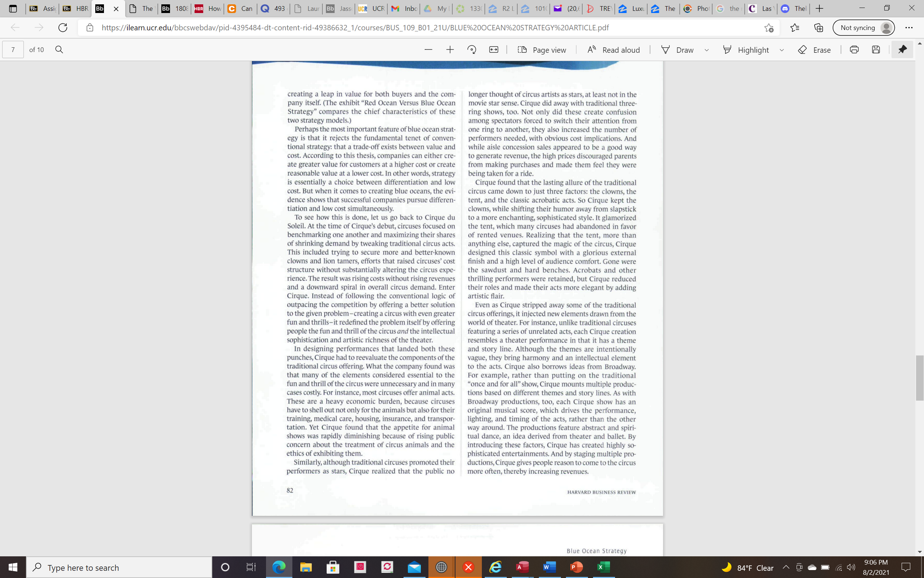The image size is (924, 578).
Task: Switch to the R2 L tab
Action: pyautogui.click(x=501, y=8)
